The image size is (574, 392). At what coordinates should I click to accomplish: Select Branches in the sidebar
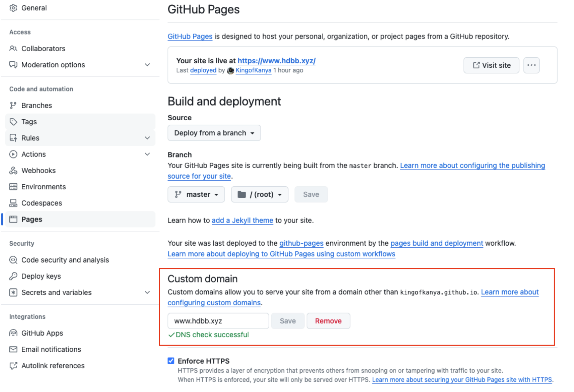coord(80,105)
